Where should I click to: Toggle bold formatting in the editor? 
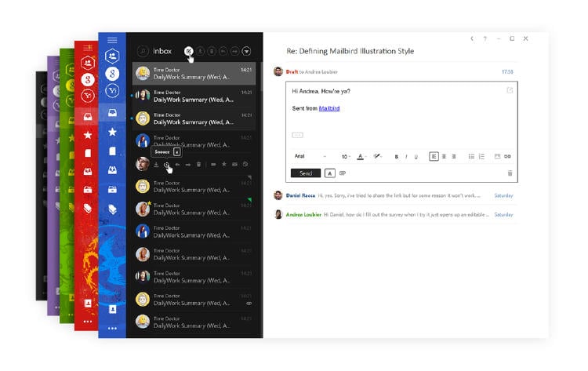397,157
